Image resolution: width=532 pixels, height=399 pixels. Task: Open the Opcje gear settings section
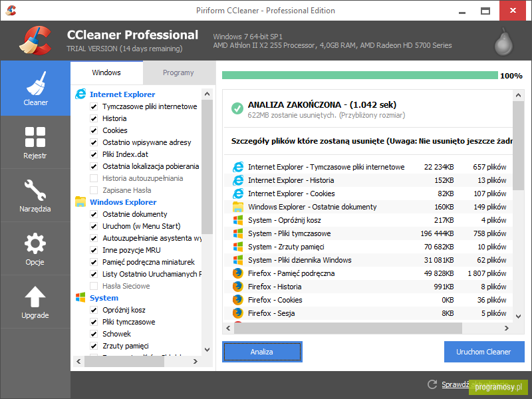pos(35,249)
